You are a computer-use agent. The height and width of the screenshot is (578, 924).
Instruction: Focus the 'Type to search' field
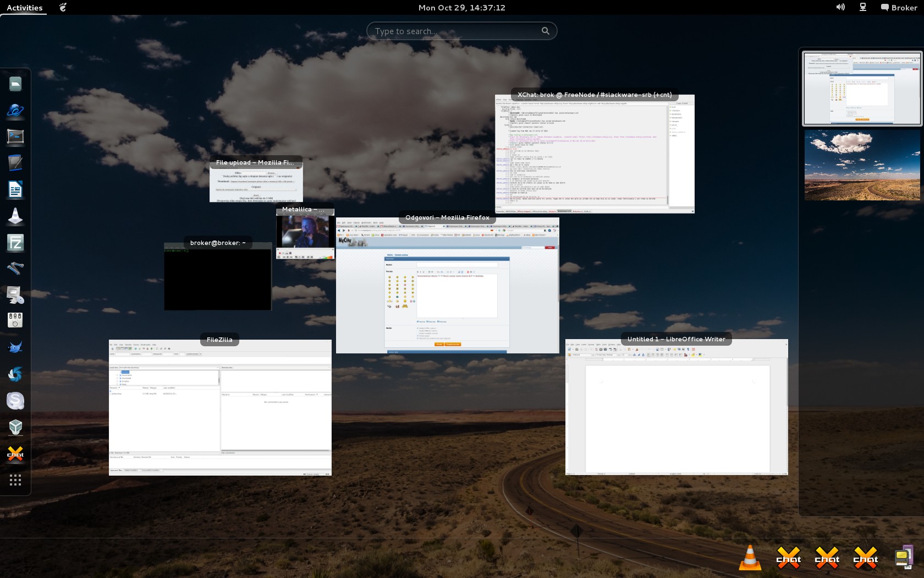point(457,31)
